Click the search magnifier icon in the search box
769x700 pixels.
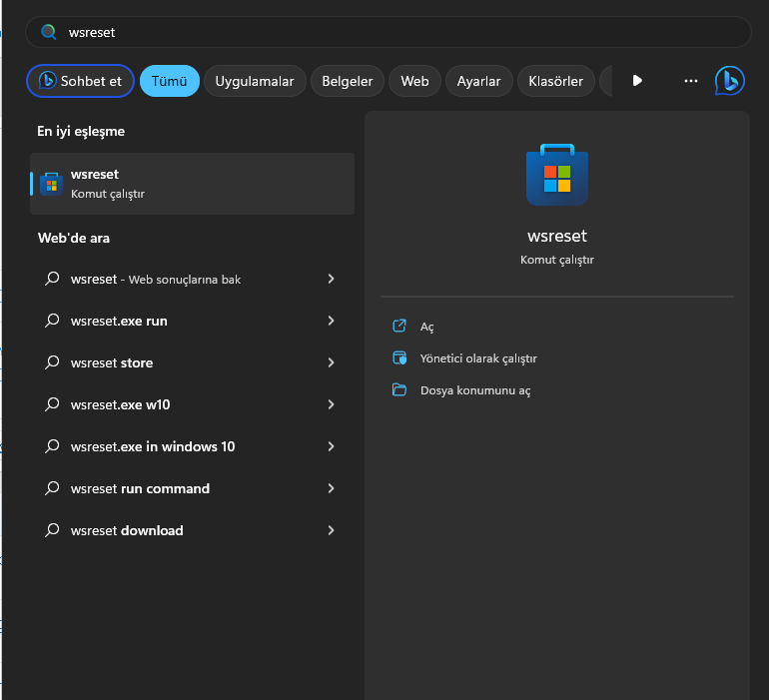coord(48,32)
